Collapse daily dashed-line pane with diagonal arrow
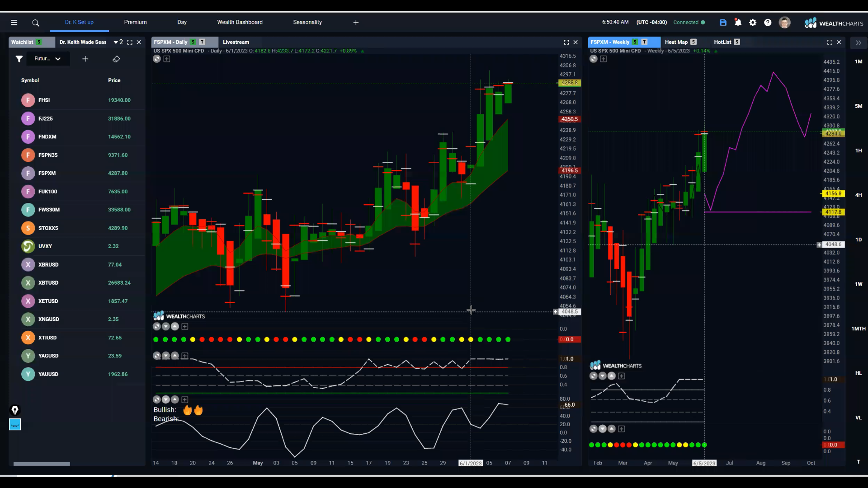This screenshot has height=488, width=868. tap(157, 356)
